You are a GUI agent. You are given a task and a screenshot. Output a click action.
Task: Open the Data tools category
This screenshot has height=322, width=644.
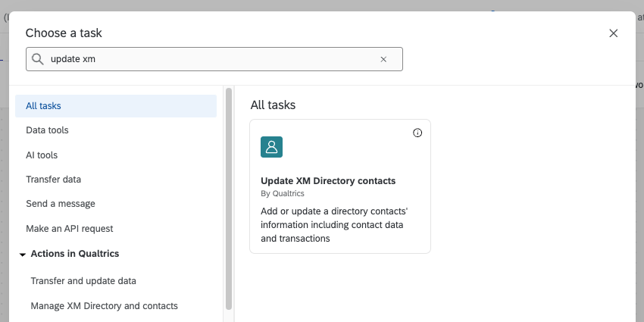pos(47,130)
